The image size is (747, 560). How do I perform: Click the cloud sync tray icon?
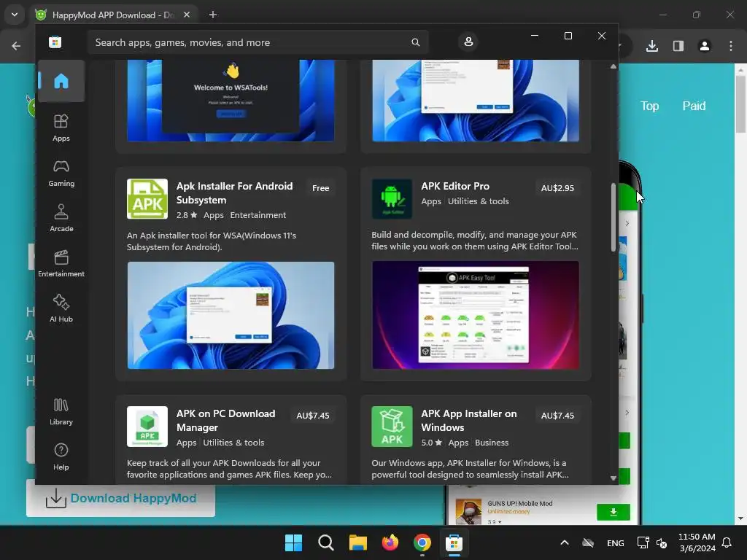click(x=588, y=542)
